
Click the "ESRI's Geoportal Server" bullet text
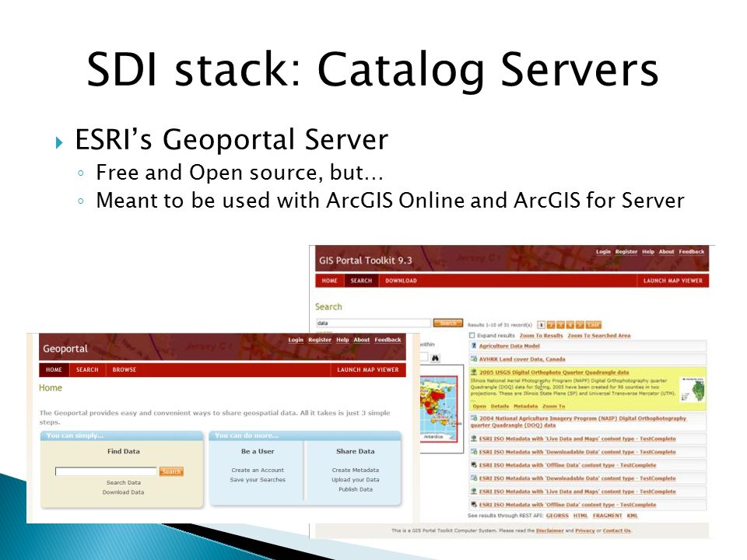[x=232, y=139]
